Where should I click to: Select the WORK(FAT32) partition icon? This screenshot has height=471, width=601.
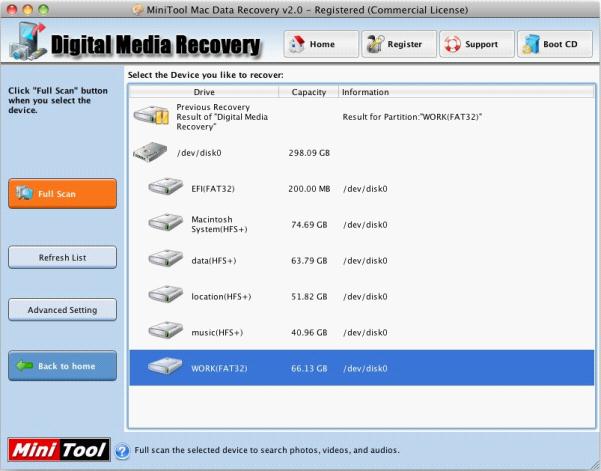166,367
